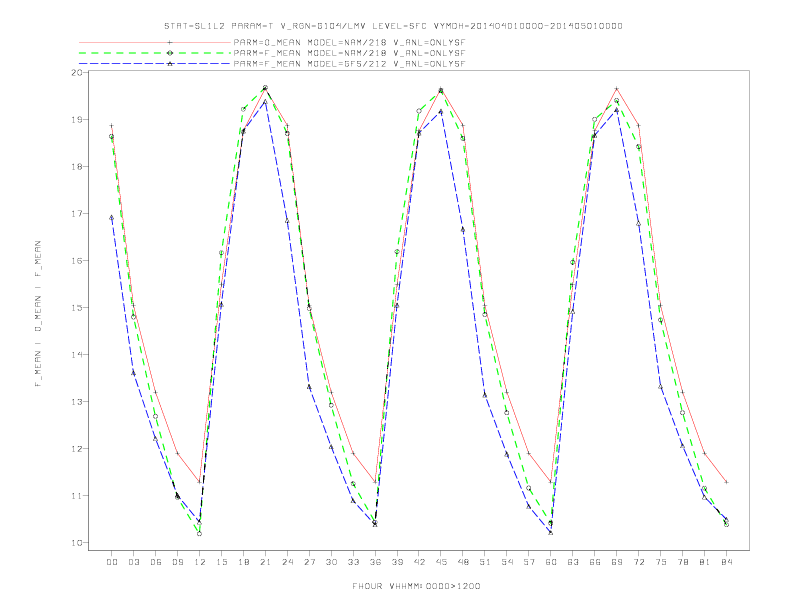Screen dimensions: 792x612
Task: Click y-axis tick label 18
Action: tap(77, 167)
